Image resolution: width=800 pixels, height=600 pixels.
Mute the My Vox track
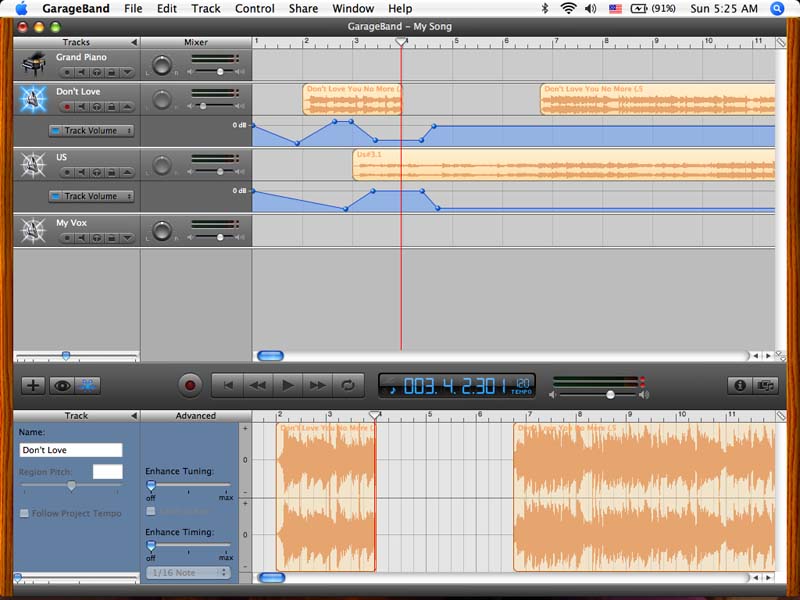tap(82, 238)
